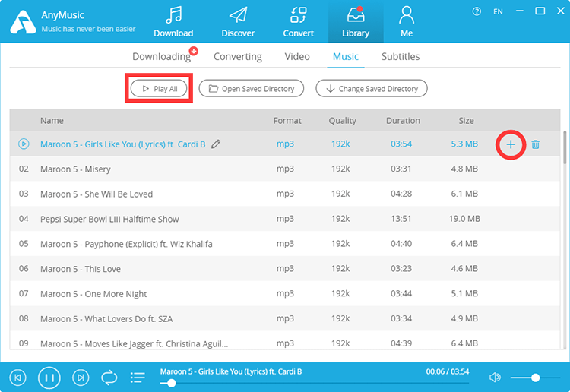
Task: Add Girls Like You to playlist
Action: [511, 144]
